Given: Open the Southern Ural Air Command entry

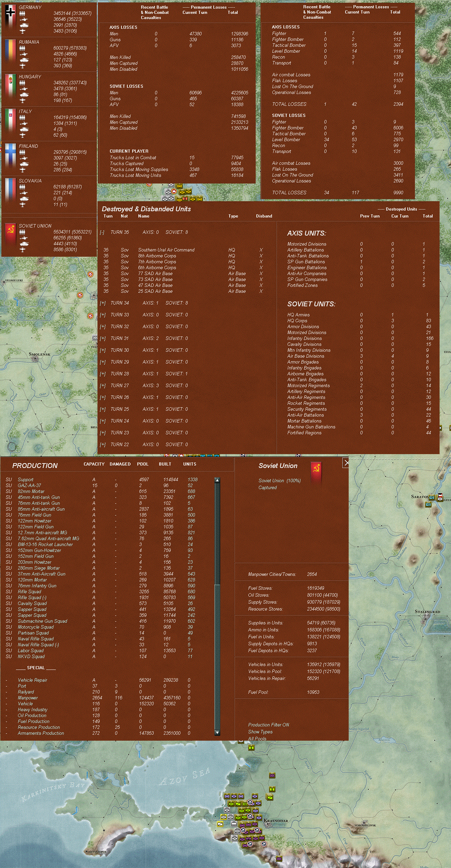Looking at the screenshot, I should click(x=166, y=250).
